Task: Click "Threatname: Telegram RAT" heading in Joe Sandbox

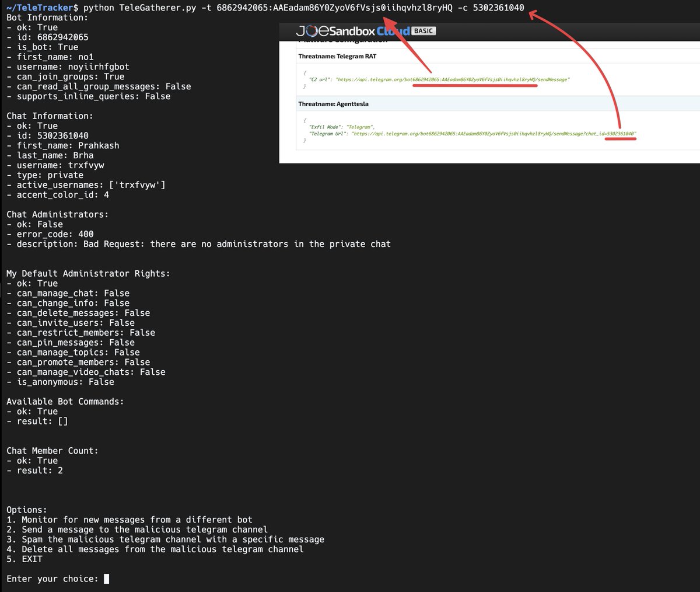Action: tap(337, 57)
